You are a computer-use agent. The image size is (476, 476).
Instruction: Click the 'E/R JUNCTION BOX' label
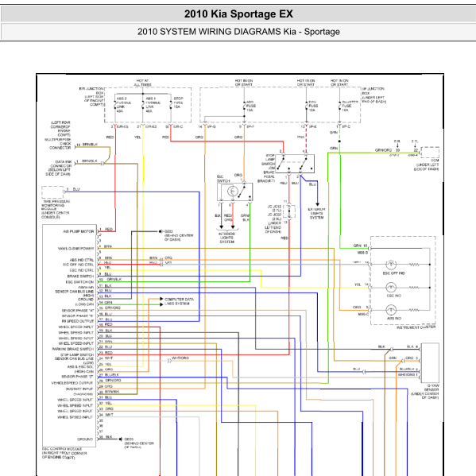point(91,91)
